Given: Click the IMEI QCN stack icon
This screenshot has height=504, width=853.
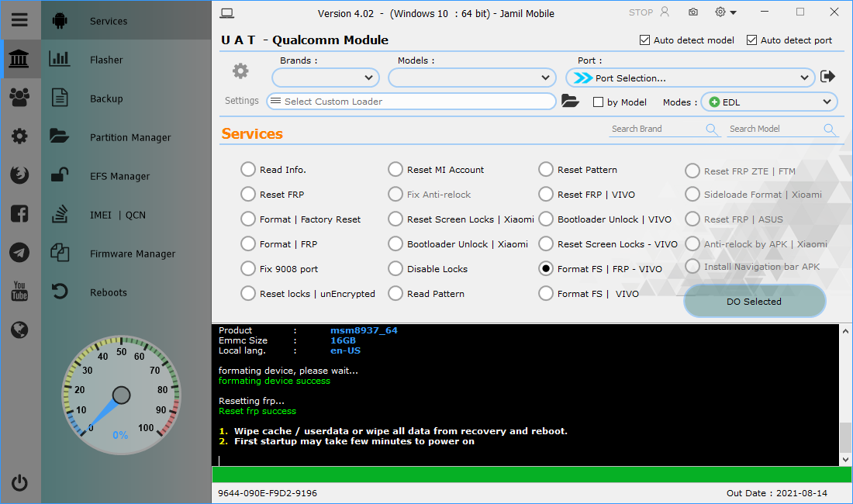Looking at the screenshot, I should point(59,214).
